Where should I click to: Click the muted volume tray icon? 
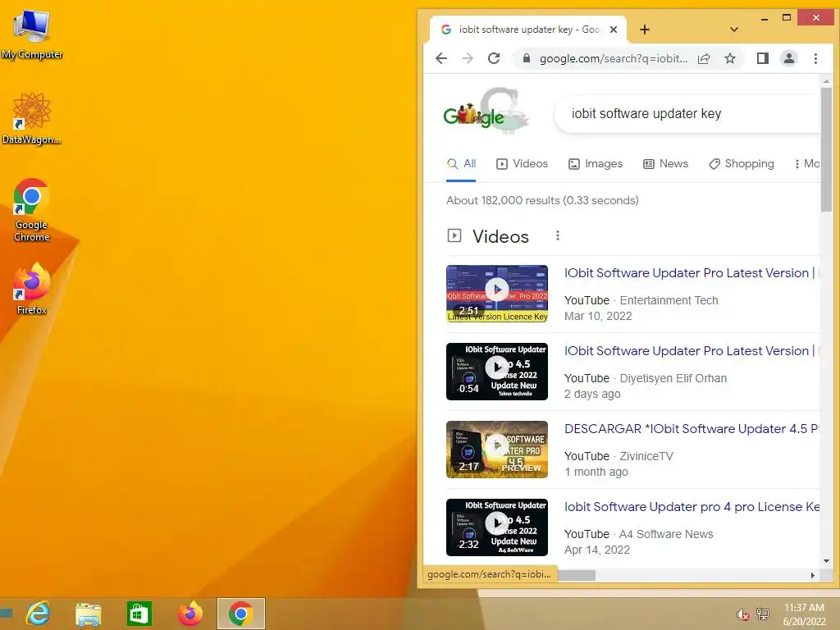pos(742,614)
